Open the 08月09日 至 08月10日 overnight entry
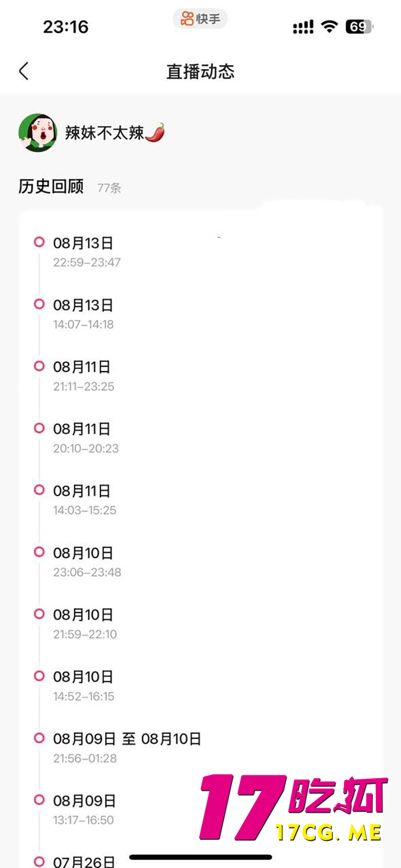Viewport: 401px width, 868px height. tap(127, 748)
